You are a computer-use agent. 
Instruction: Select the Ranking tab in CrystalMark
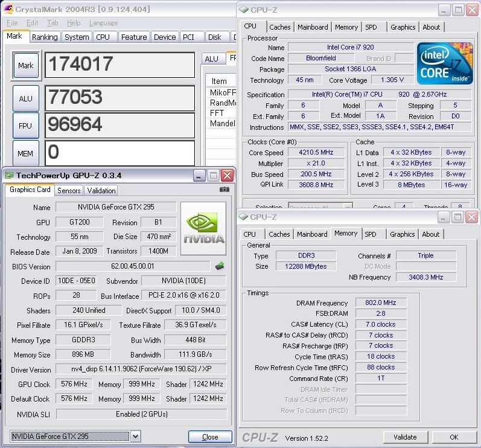click(x=45, y=37)
